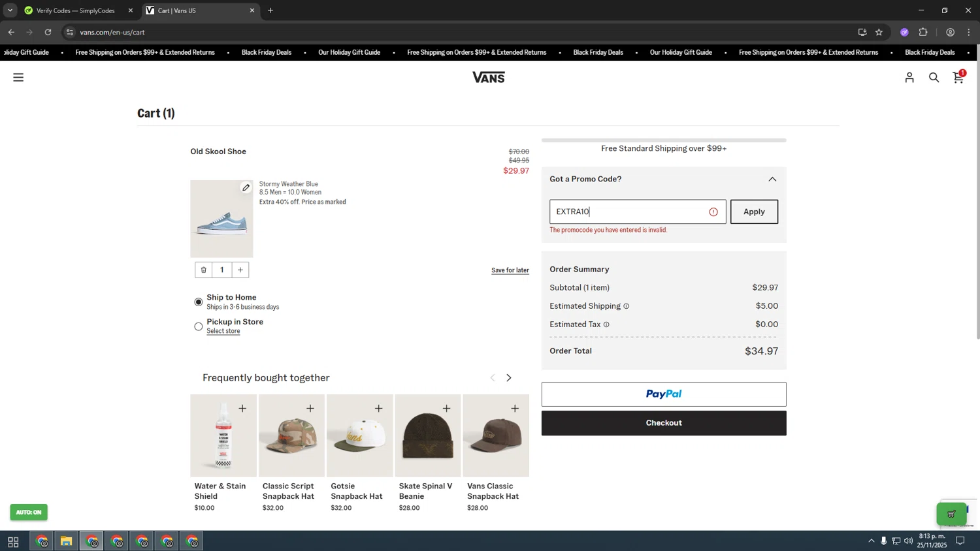Increase quantity with plus icon
This screenshot has height=551, width=980.
click(240, 270)
